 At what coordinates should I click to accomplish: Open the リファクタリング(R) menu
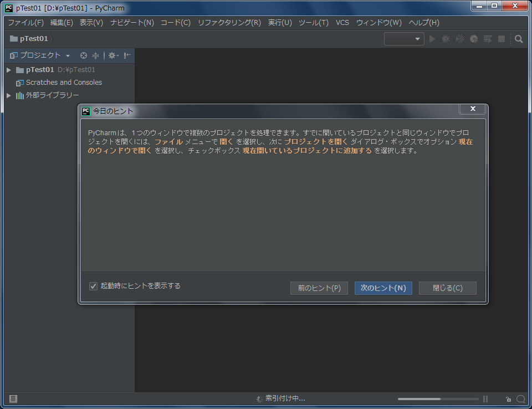click(x=229, y=22)
